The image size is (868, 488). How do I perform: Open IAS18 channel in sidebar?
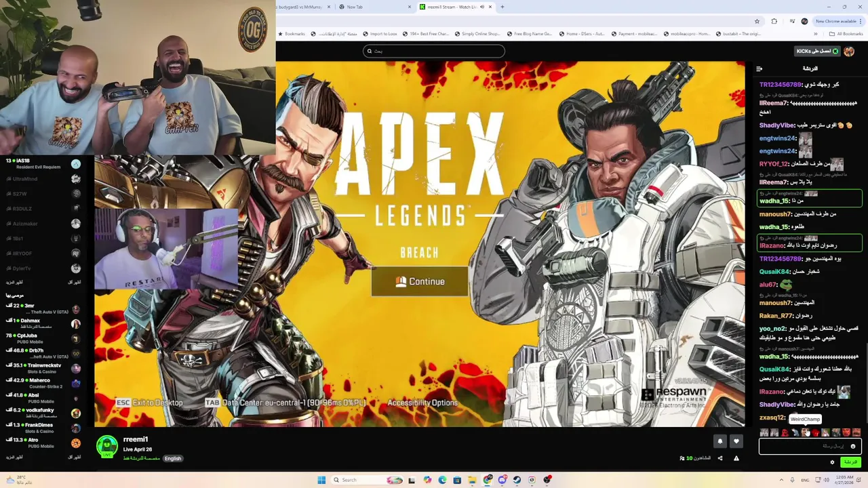[43, 163]
